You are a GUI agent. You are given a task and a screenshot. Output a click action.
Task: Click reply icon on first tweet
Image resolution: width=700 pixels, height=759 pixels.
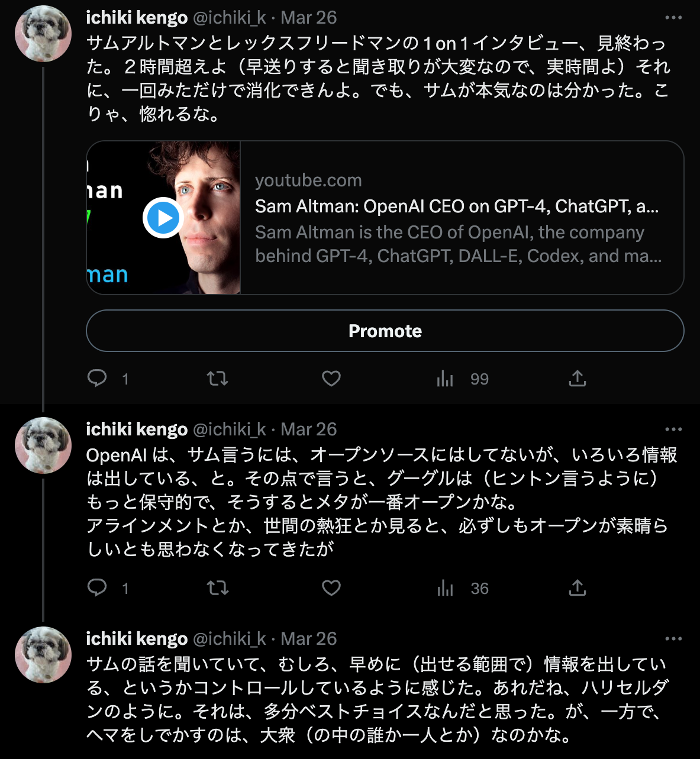point(97,378)
